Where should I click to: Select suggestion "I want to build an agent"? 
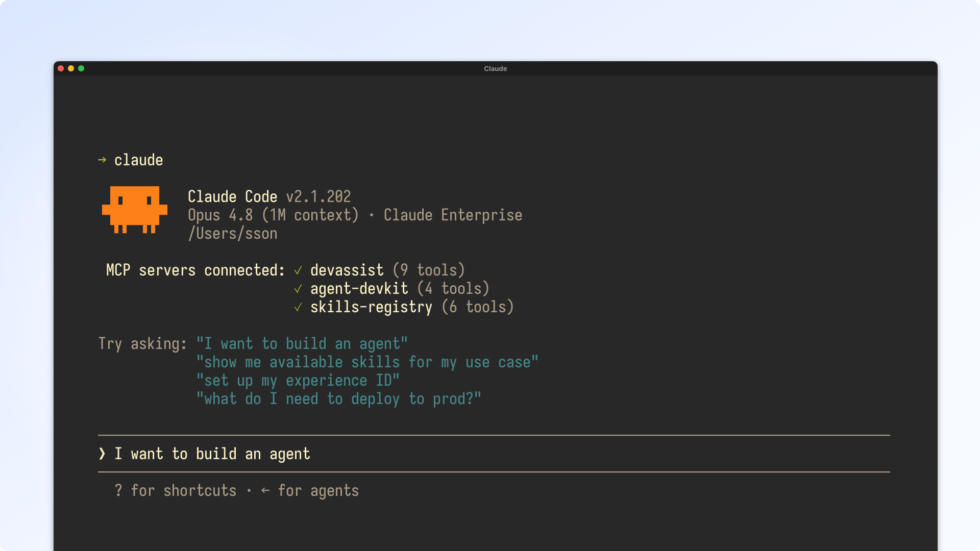tap(302, 344)
